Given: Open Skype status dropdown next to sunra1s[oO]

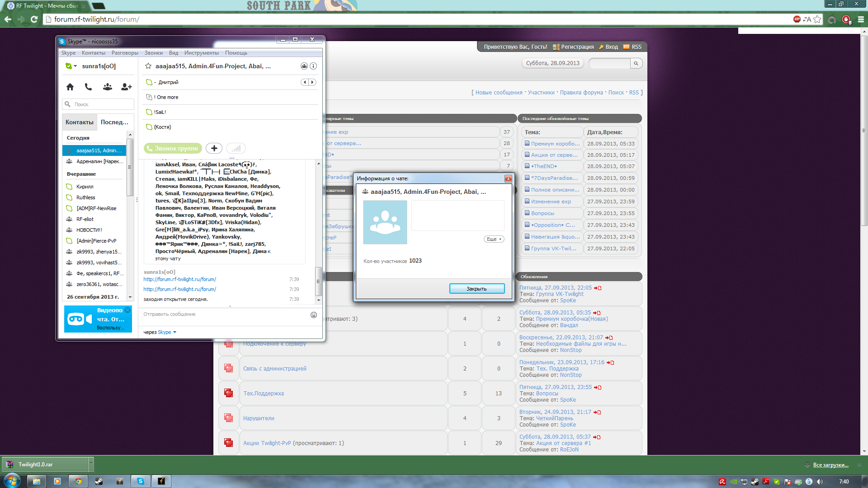Looking at the screenshot, I should pyautogui.click(x=71, y=66).
